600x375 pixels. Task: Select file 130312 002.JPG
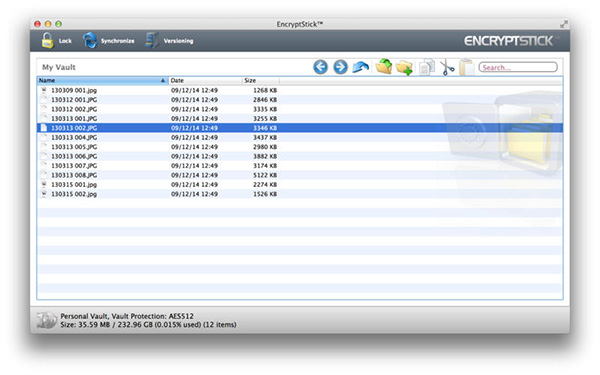(74, 109)
